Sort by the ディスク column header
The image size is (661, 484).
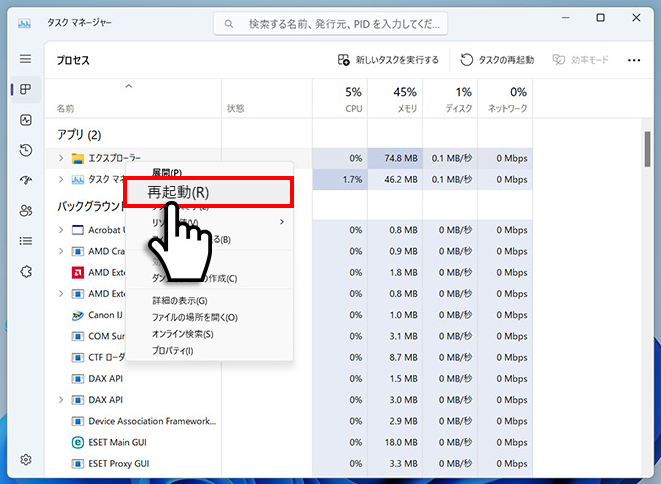coord(459,108)
